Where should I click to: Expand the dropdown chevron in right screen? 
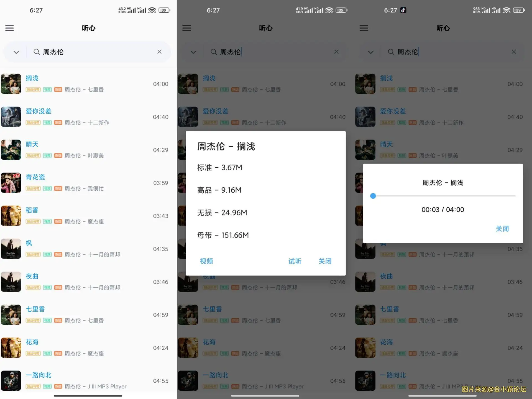[371, 52]
